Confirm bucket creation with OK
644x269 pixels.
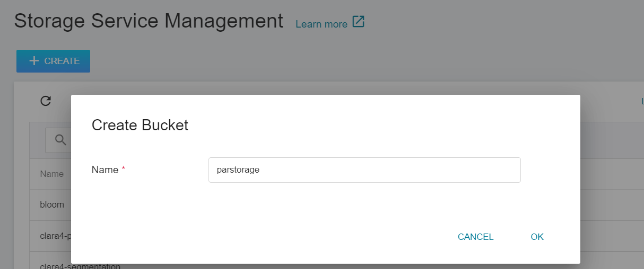(537, 237)
